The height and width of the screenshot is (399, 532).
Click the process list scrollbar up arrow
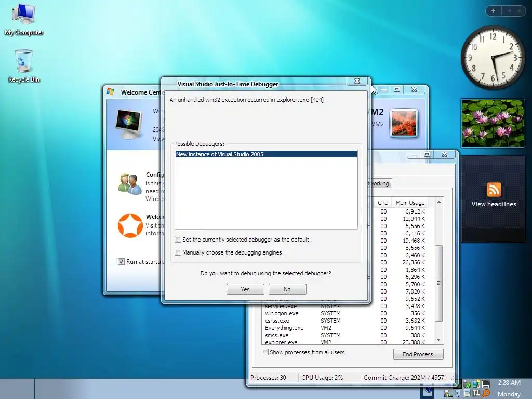pos(438,202)
